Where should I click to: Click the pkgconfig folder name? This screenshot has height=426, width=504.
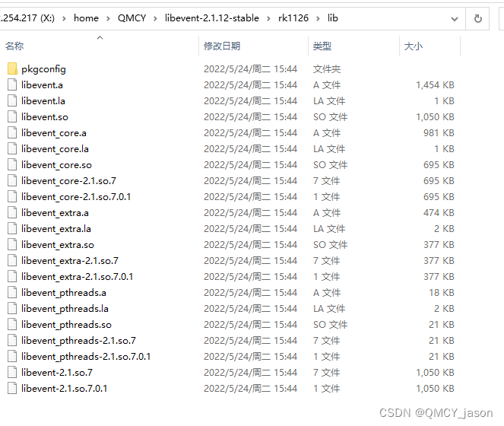click(44, 69)
